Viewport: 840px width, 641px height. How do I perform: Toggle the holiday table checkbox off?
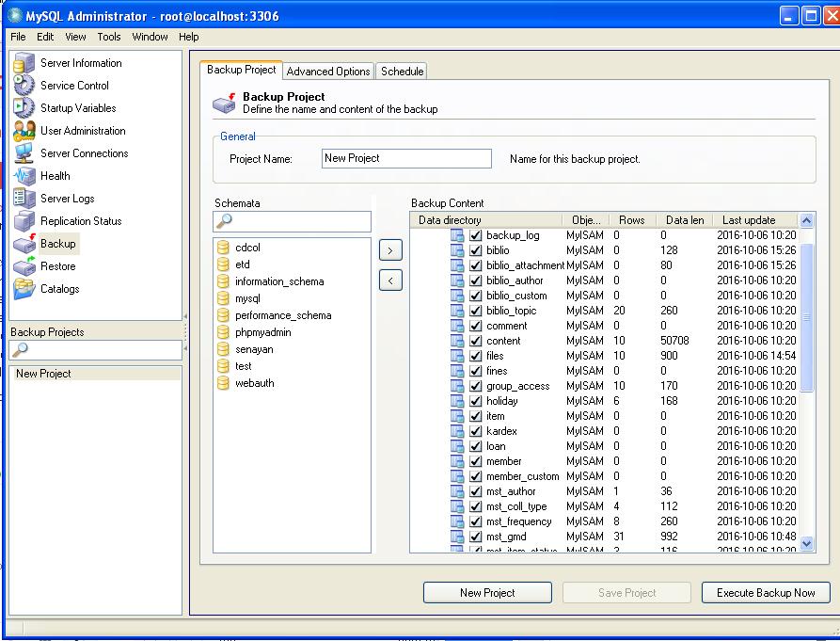coord(475,400)
